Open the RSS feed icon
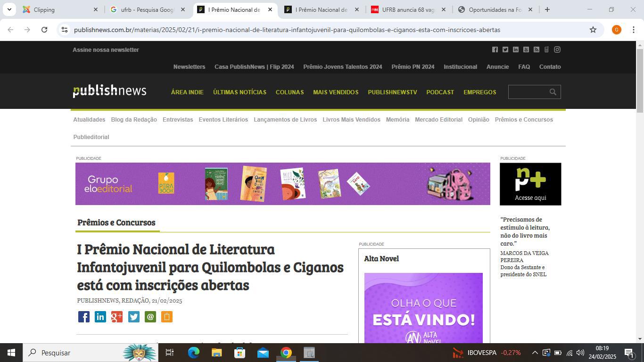644x362 pixels. click(536, 49)
